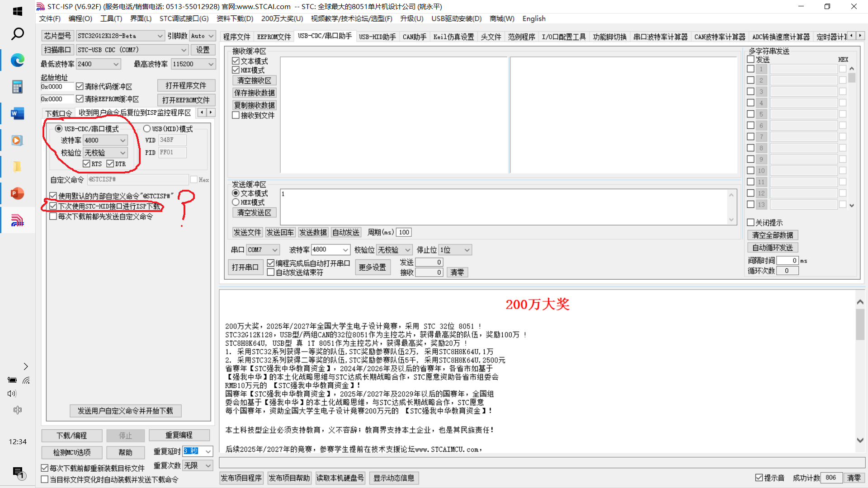Open STC调试接口(G) menu
This screenshot has width=868, height=488.
coord(184,19)
